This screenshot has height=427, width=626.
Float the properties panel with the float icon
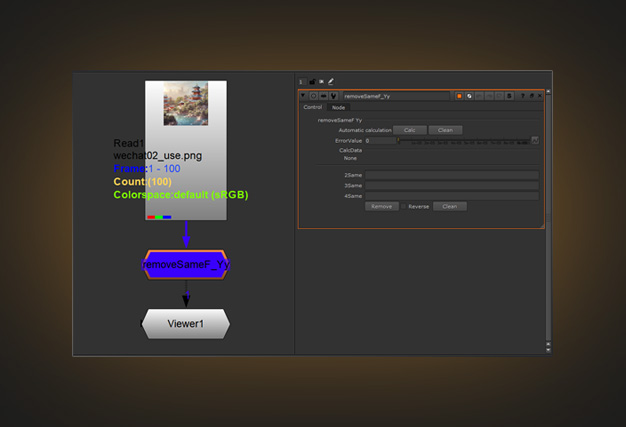[530, 96]
